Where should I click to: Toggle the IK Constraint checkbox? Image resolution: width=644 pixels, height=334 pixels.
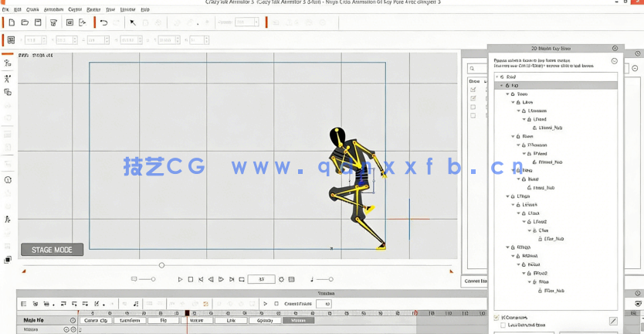[497, 318]
